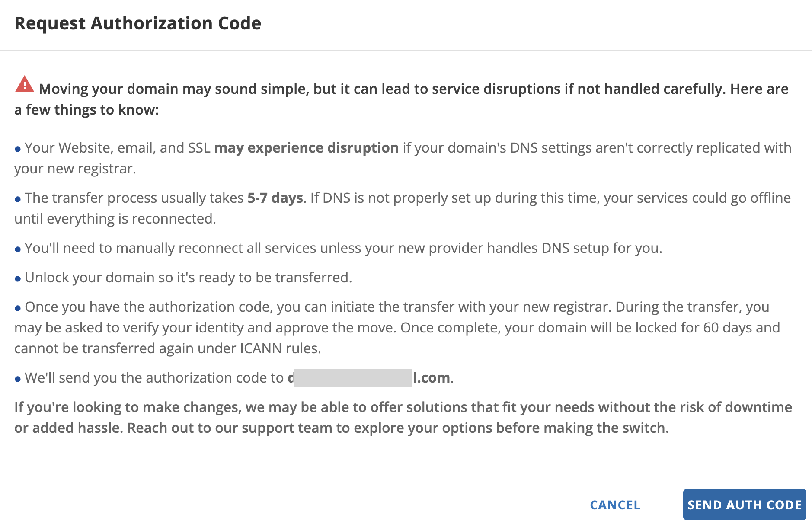Screen dimensions: 812x524
Task: Click the bullet before "The transfer process"
Action: pos(18,199)
